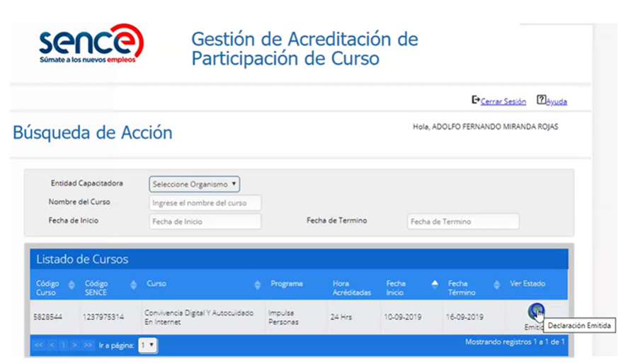
Task: Go to last page of results
Action: point(88,345)
